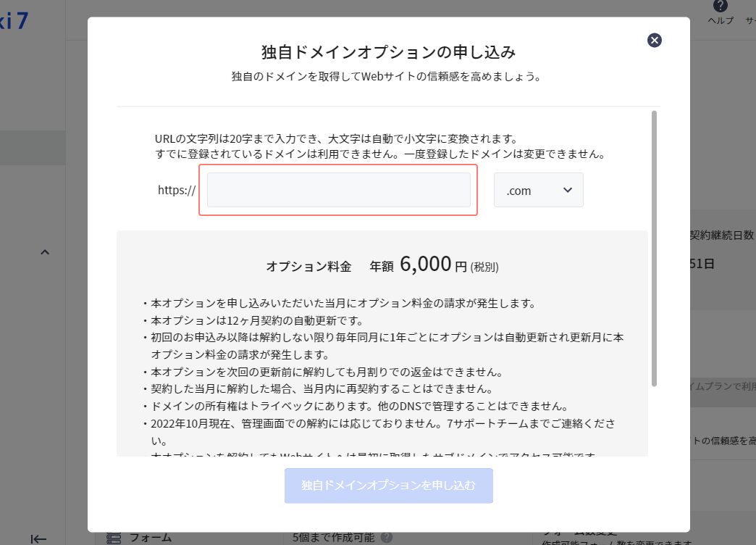756x545 pixels.
Task: Click the domain name input field
Action: click(x=338, y=190)
